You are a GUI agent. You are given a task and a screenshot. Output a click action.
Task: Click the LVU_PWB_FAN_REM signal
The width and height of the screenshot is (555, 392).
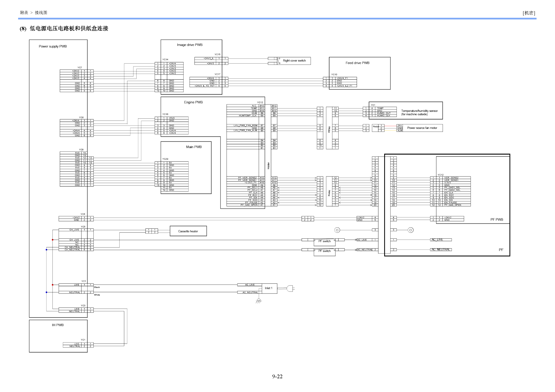coord(245,126)
